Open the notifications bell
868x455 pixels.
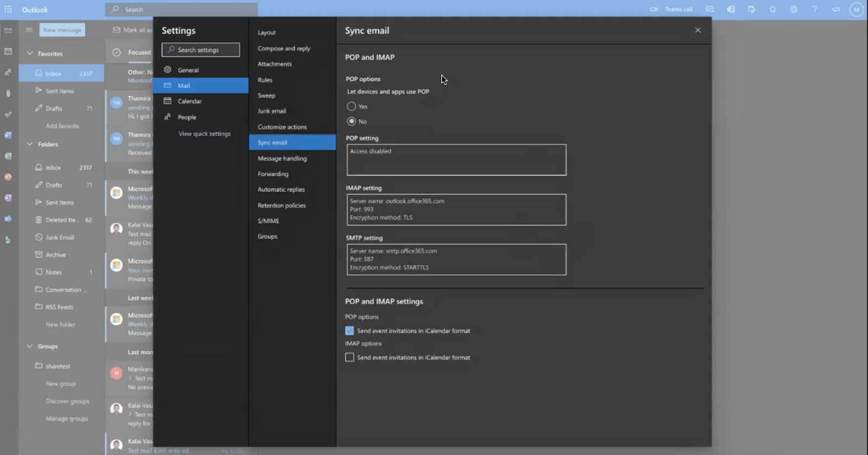tap(773, 9)
